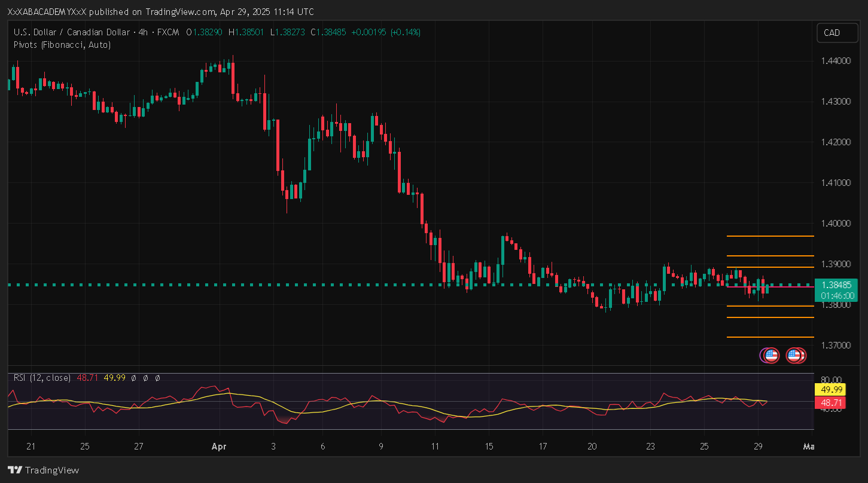Click the 29 date label on time axis
The image size is (868, 483).
[757, 447]
